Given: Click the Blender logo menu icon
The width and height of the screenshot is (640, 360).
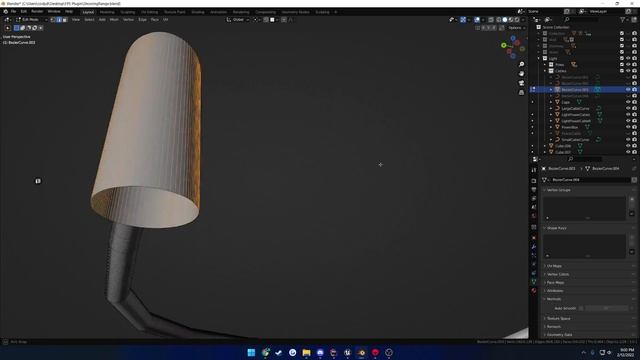Looking at the screenshot, I should (5, 11).
